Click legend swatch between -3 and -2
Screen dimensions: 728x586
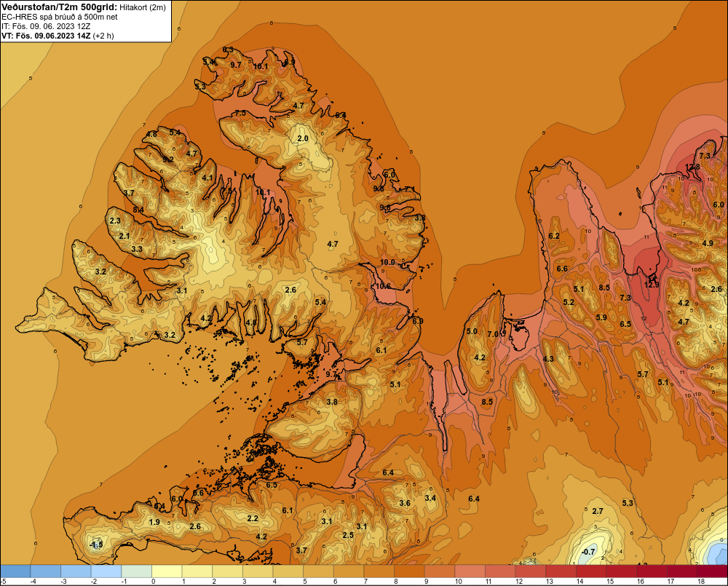coord(76,571)
